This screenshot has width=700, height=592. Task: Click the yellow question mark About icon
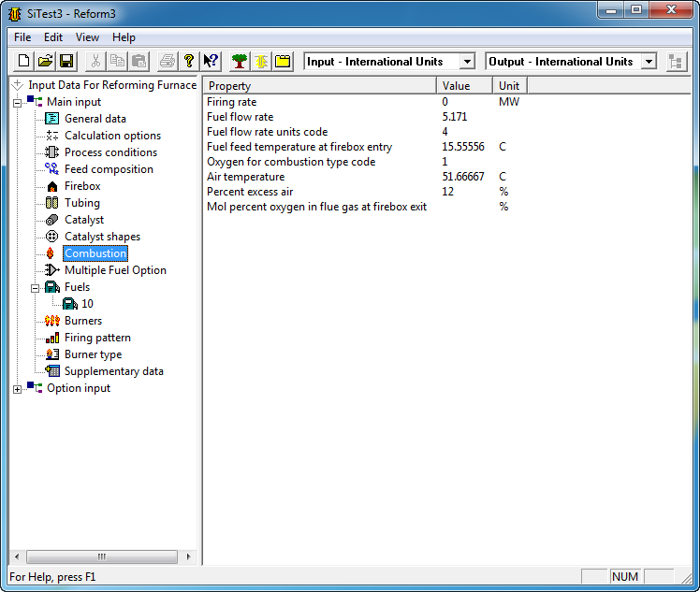point(189,61)
